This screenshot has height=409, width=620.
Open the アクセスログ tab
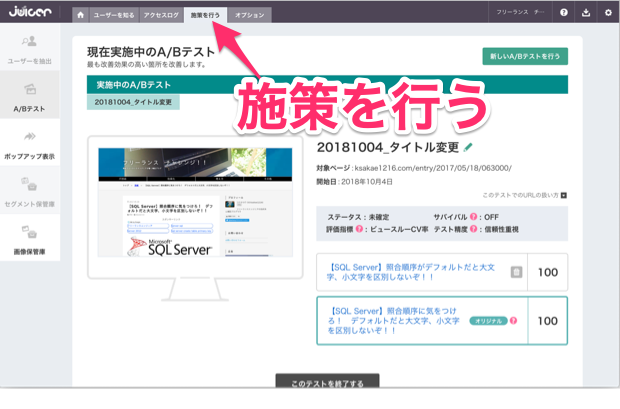pos(161,15)
